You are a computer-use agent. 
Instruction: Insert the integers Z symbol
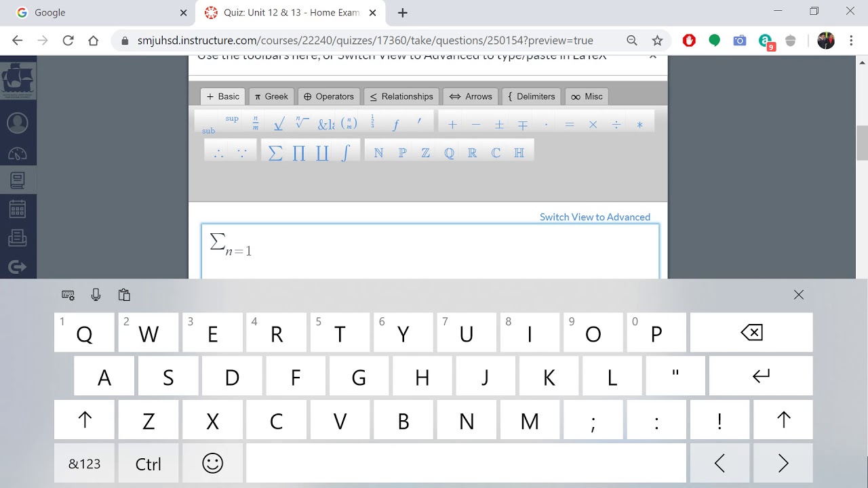(x=425, y=152)
